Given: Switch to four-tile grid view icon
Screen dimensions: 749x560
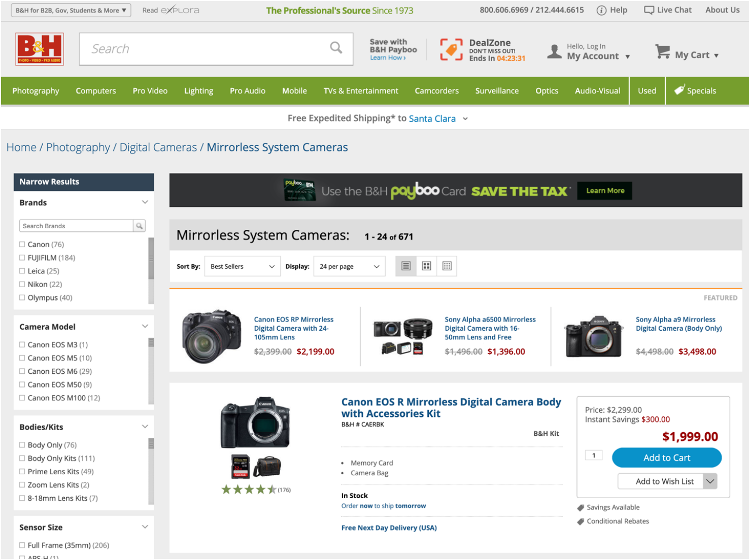Looking at the screenshot, I should [426, 266].
